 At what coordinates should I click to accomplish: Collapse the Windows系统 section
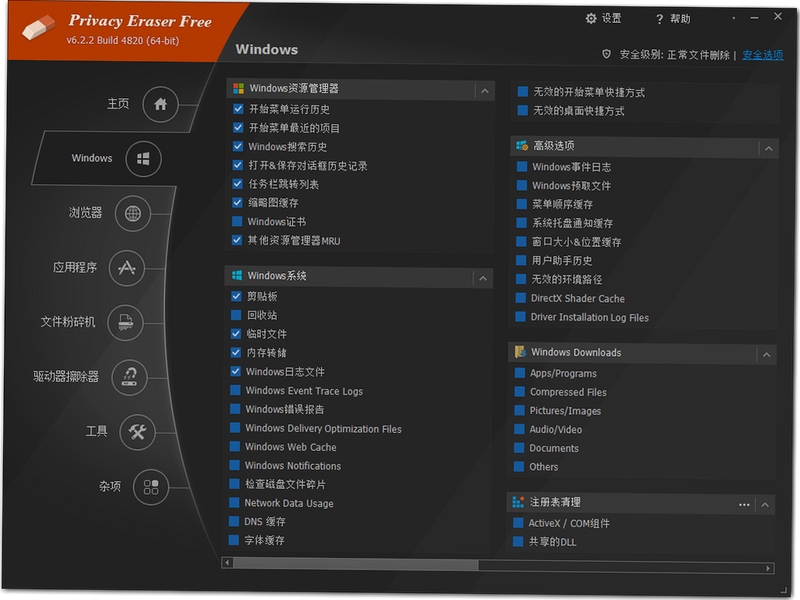483,279
